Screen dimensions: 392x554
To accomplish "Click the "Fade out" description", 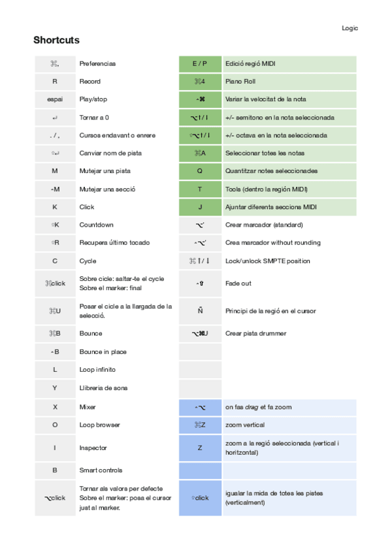I will pyautogui.click(x=237, y=284).
